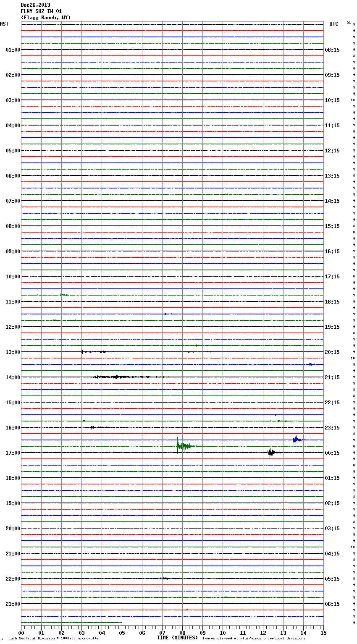Click the 10 tick label on the bottom minutes axis
The height and width of the screenshot is (644, 357).
(223, 633)
